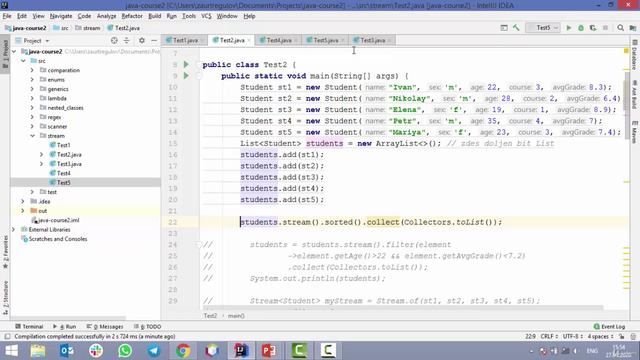This screenshot has height=360, width=640.
Task: Change UTF-8 file encoding in status bar
Action: (572, 336)
